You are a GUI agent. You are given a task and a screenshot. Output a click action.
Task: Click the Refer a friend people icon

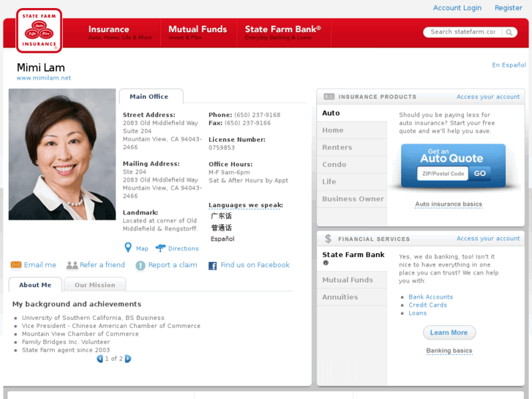tap(72, 265)
